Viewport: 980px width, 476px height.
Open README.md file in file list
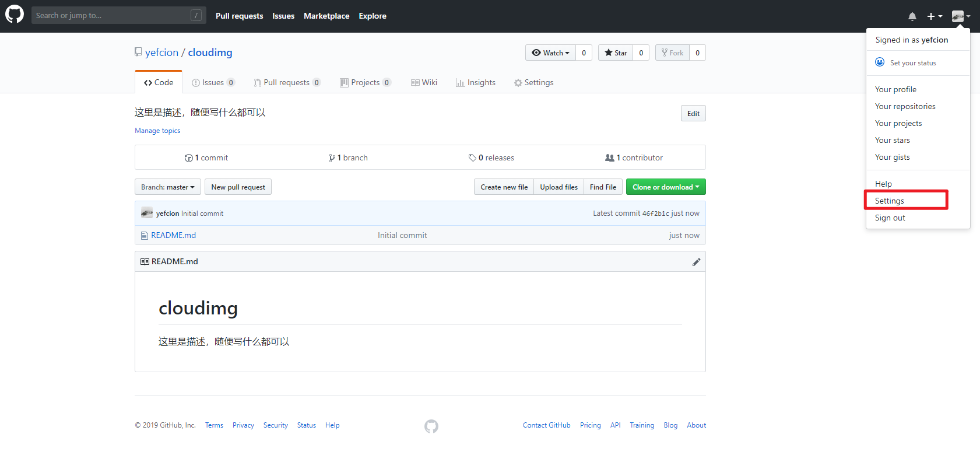pos(174,235)
